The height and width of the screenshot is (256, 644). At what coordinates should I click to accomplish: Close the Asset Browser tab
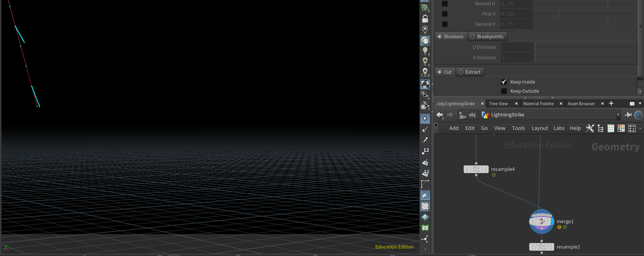602,104
